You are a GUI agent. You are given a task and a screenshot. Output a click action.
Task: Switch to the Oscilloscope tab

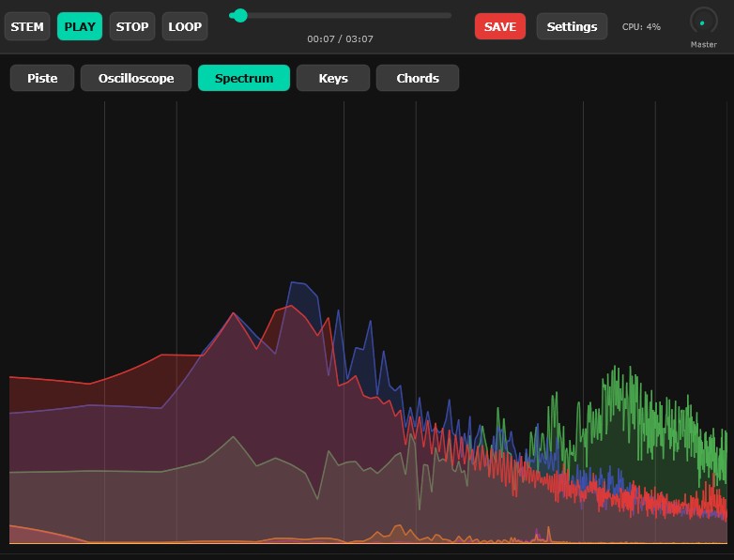click(x=136, y=78)
